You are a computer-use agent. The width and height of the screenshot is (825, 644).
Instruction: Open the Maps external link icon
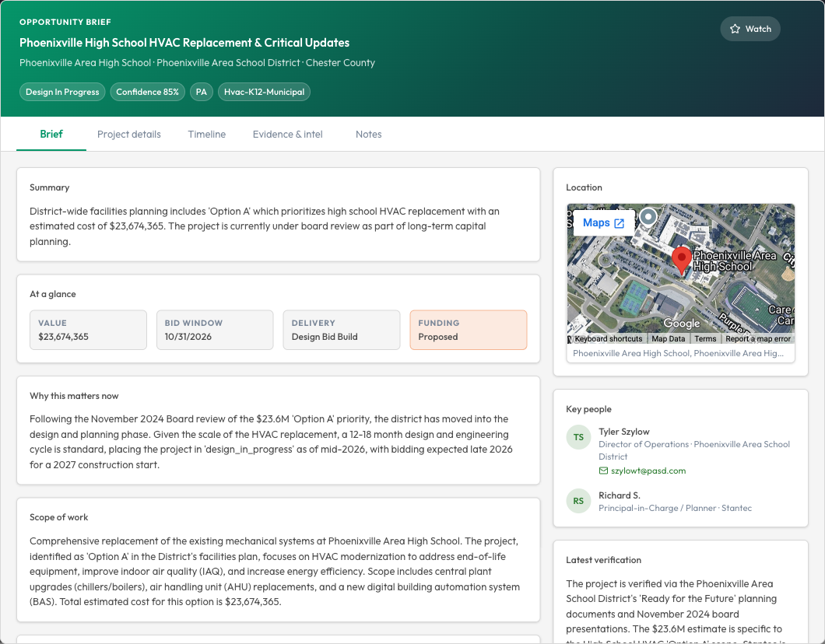[620, 223]
